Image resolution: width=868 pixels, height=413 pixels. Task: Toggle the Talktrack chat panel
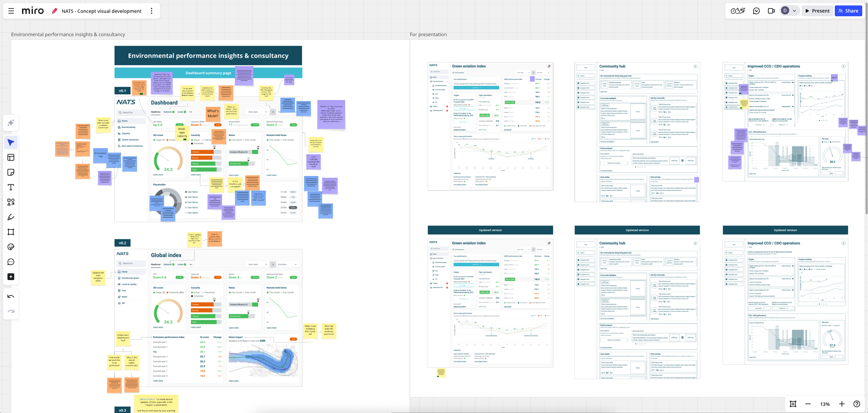click(756, 11)
